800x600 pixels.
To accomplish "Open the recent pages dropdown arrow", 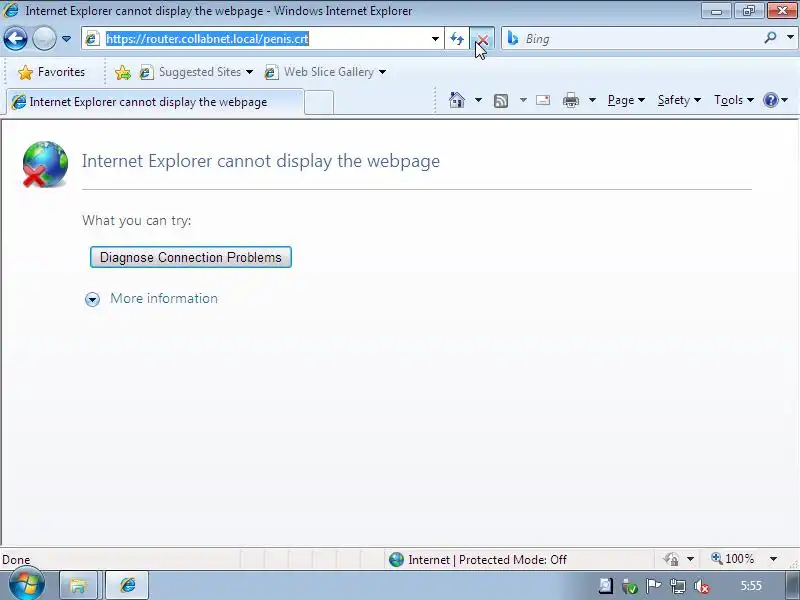I will 66,39.
